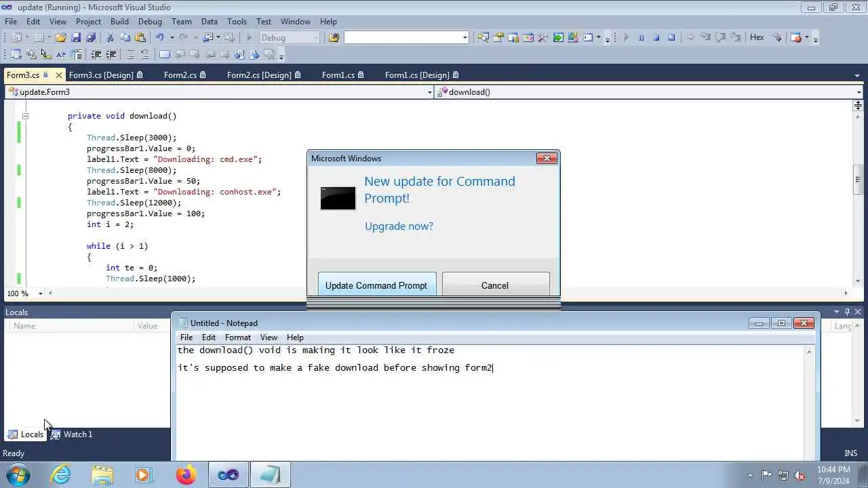Toggle Hex display in debug toolbar
This screenshot has height=488, width=868.
[757, 38]
